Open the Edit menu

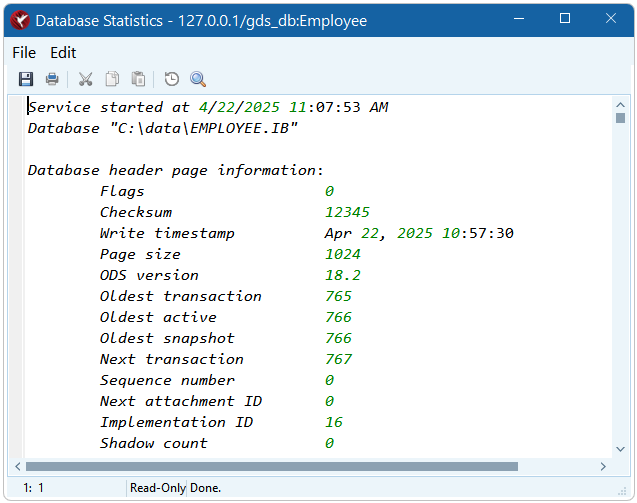point(63,53)
